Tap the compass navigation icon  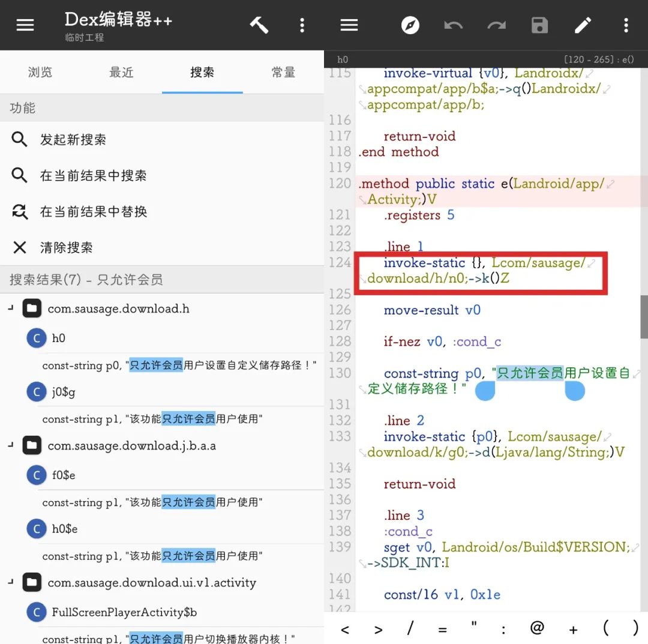pyautogui.click(x=410, y=25)
